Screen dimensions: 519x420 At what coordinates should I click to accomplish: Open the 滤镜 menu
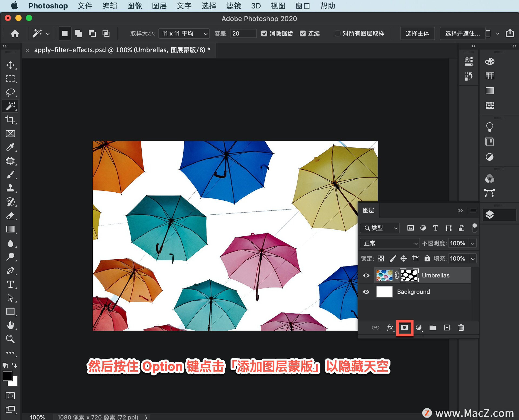232,6
